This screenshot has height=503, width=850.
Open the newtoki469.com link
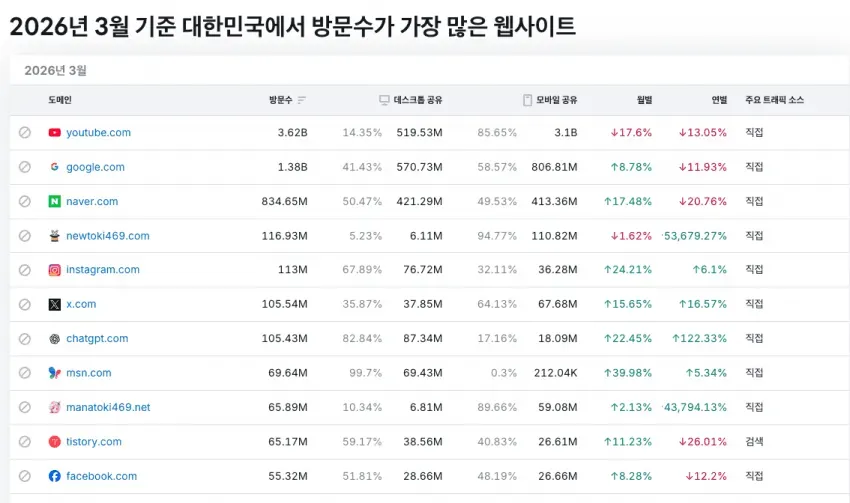point(108,236)
